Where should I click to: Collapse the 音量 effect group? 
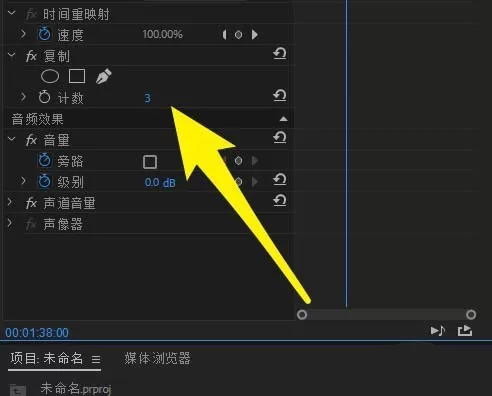(12, 139)
